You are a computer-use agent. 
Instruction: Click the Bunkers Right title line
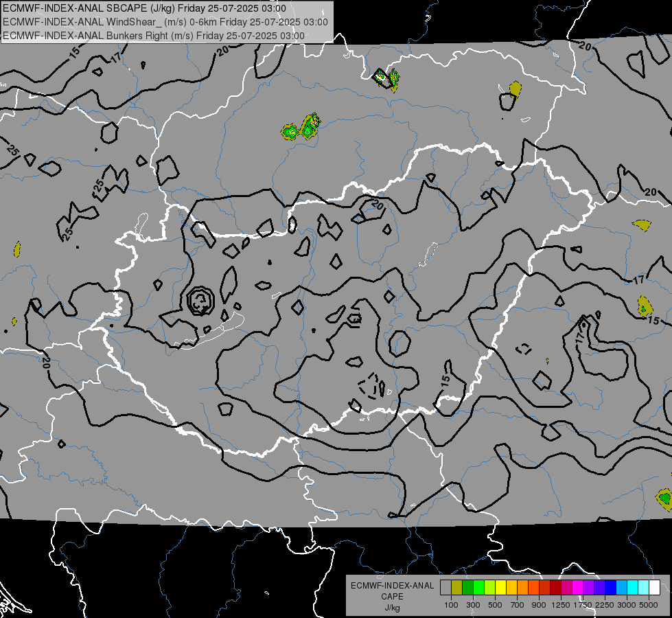[x=154, y=36]
